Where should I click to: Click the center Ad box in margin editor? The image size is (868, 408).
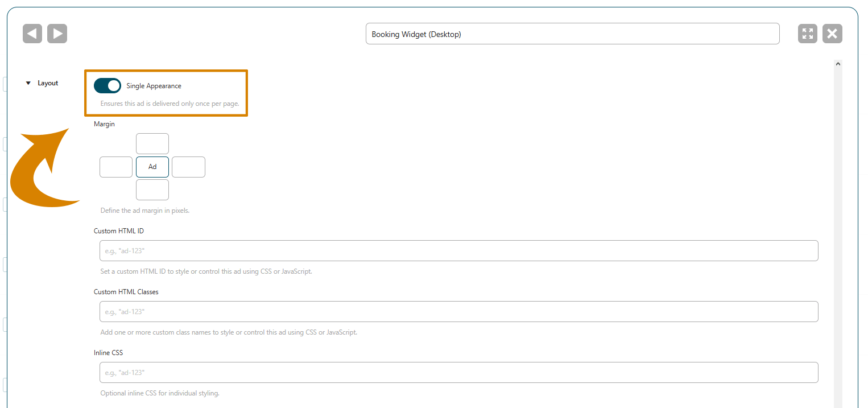point(152,167)
